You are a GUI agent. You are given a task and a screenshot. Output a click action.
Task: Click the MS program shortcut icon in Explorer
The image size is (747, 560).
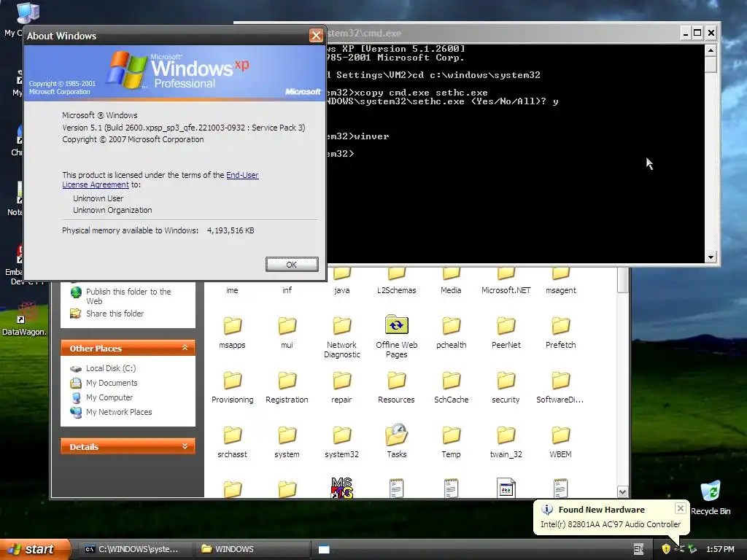(x=341, y=488)
